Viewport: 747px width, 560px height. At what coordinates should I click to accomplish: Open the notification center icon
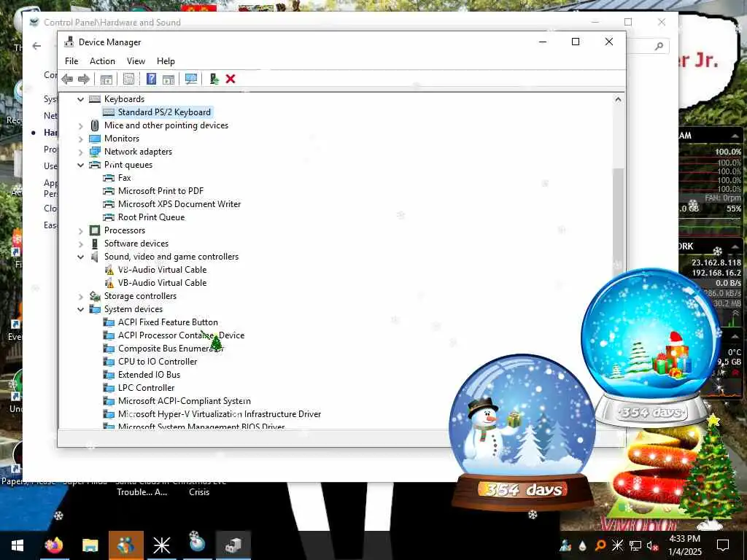click(x=723, y=545)
